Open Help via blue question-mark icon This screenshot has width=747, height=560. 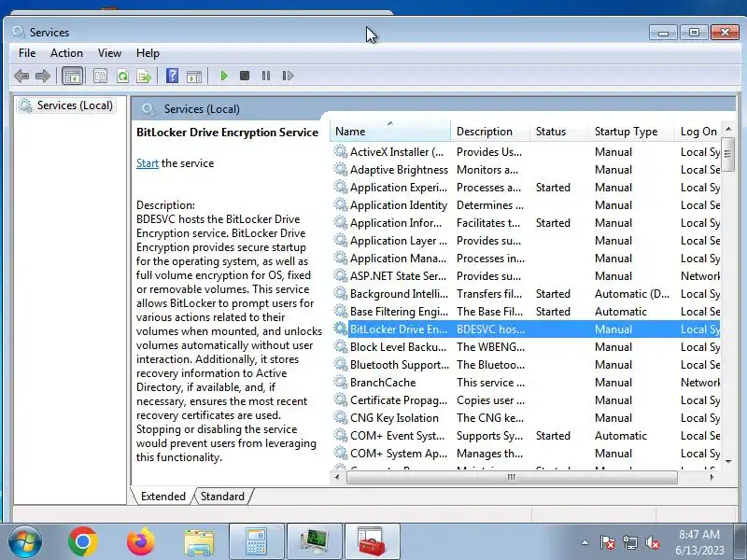pos(172,76)
